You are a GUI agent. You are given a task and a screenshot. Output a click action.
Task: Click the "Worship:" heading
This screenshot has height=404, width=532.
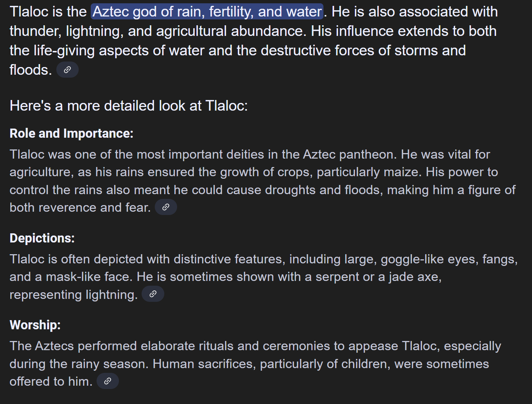[x=35, y=325]
